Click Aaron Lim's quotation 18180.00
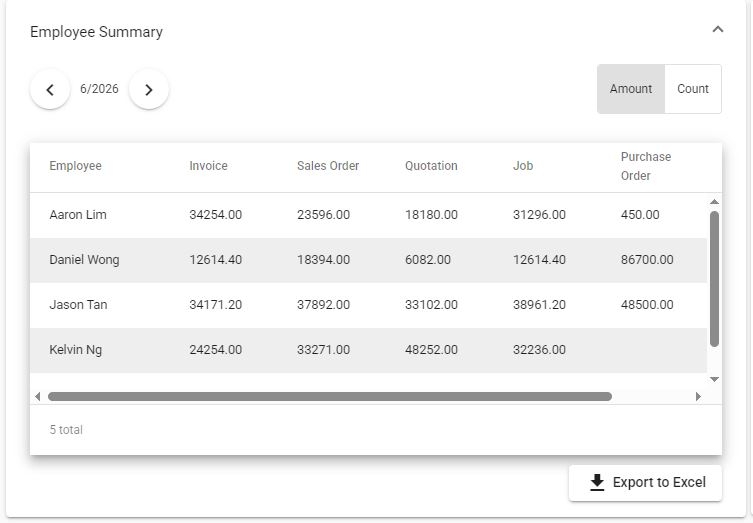The image size is (753, 523). (431, 215)
